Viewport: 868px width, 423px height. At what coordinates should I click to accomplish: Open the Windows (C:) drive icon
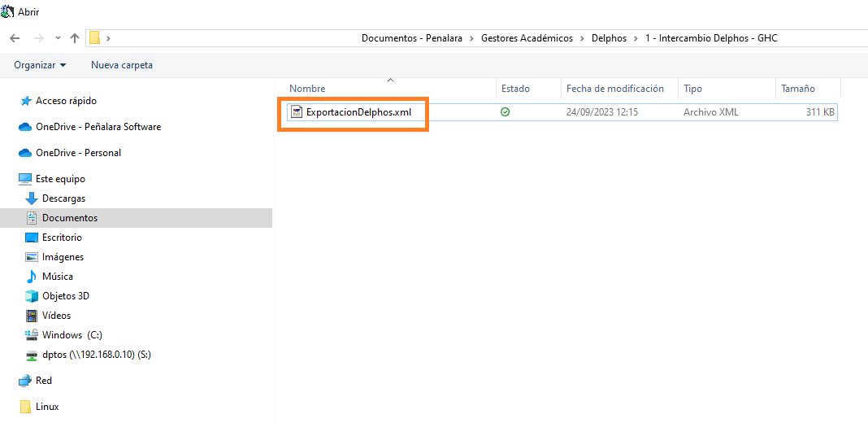point(32,335)
